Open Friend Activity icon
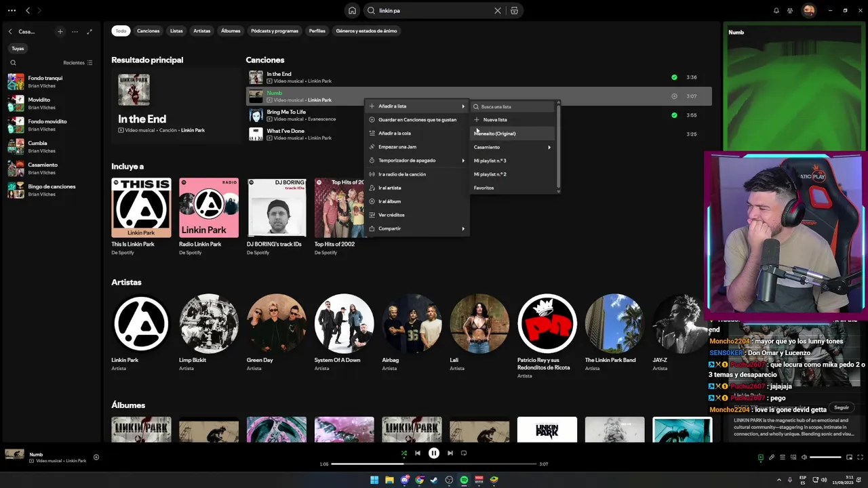Screen dimensions: 868x488 790,11
